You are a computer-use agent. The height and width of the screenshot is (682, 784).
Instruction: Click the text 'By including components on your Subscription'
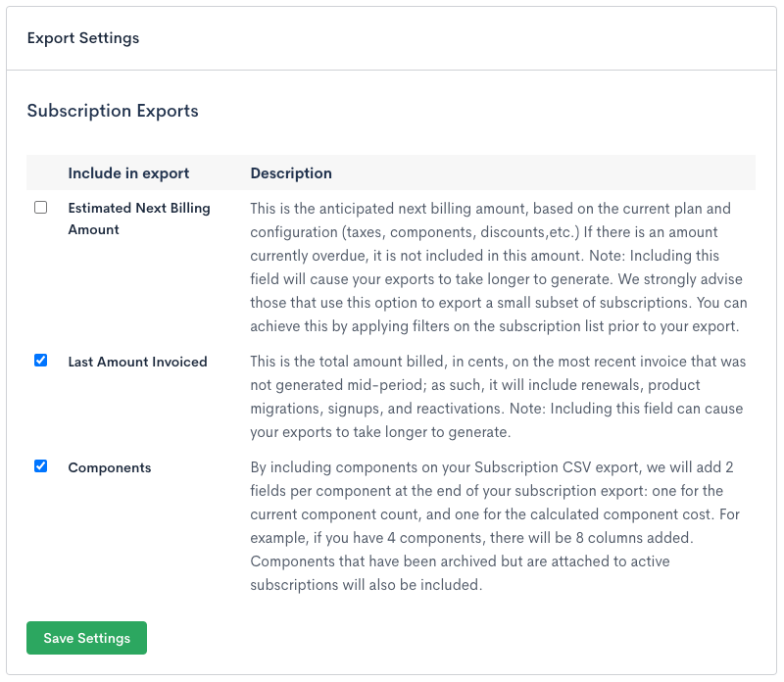pos(412,467)
